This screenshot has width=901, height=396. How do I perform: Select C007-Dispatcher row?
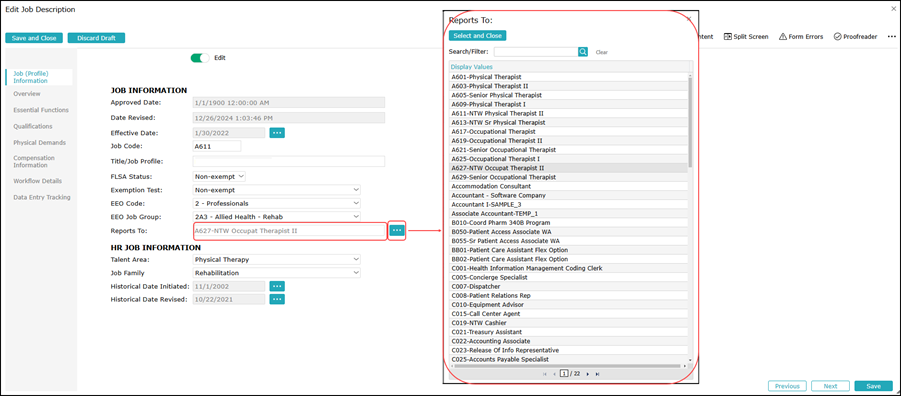coord(569,286)
